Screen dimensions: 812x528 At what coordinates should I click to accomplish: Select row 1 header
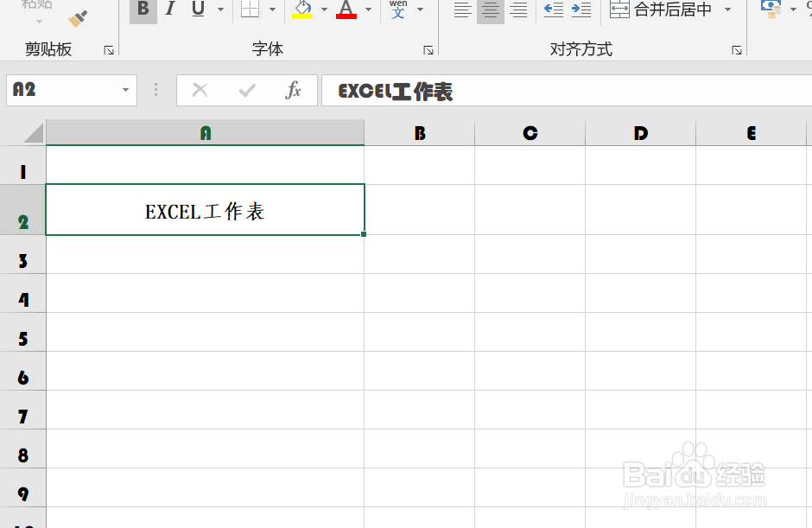(22, 165)
